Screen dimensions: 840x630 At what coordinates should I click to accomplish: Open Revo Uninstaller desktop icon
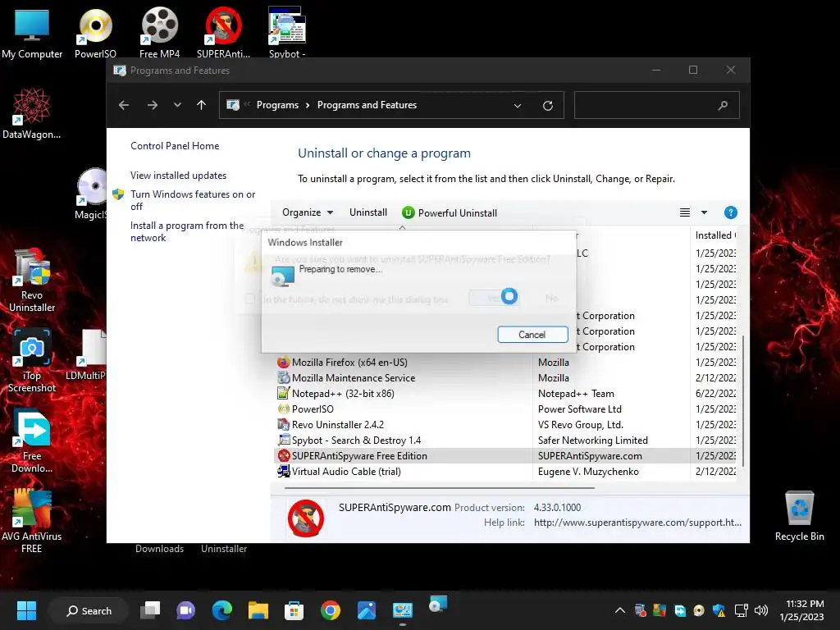coord(32,281)
